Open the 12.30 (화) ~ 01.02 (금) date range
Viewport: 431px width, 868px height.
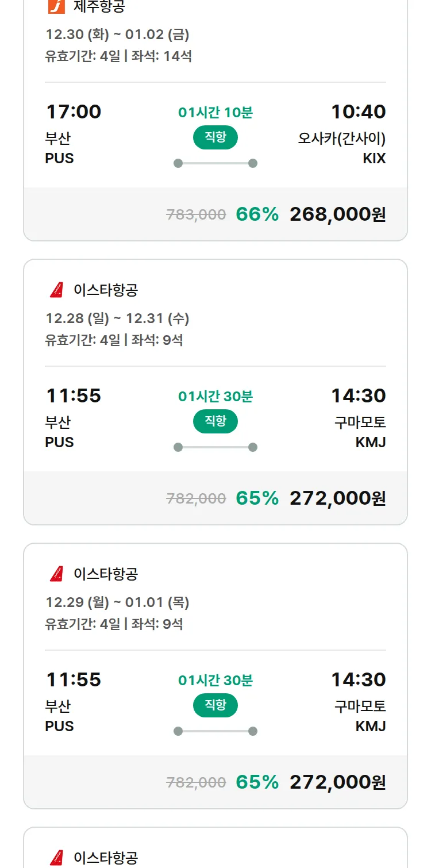(117, 34)
